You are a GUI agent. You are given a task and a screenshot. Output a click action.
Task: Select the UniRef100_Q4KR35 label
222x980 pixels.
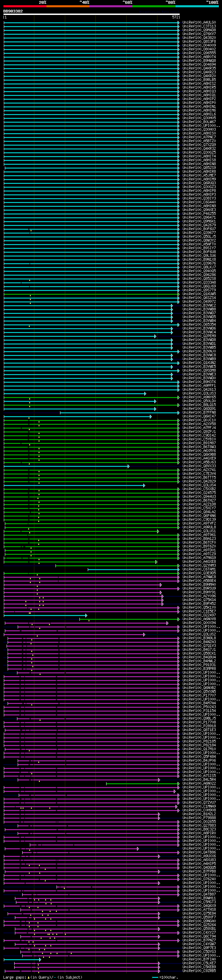coord(199,68)
